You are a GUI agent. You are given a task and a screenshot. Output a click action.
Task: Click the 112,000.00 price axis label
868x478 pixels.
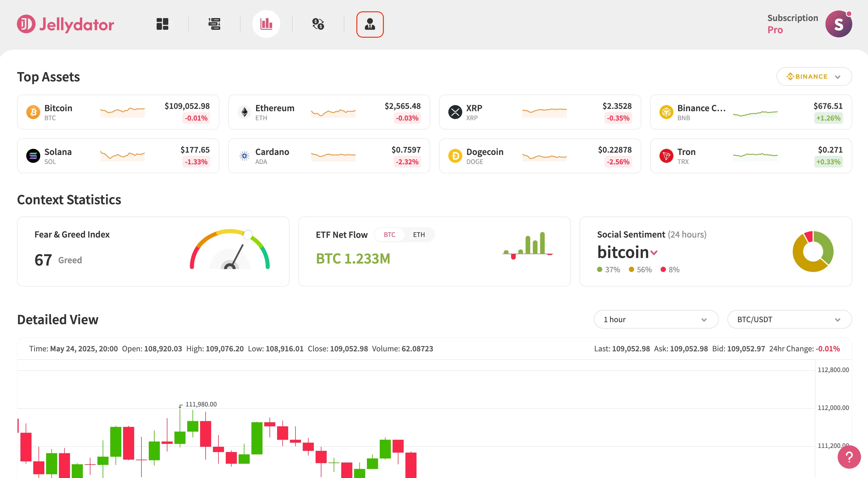point(833,408)
